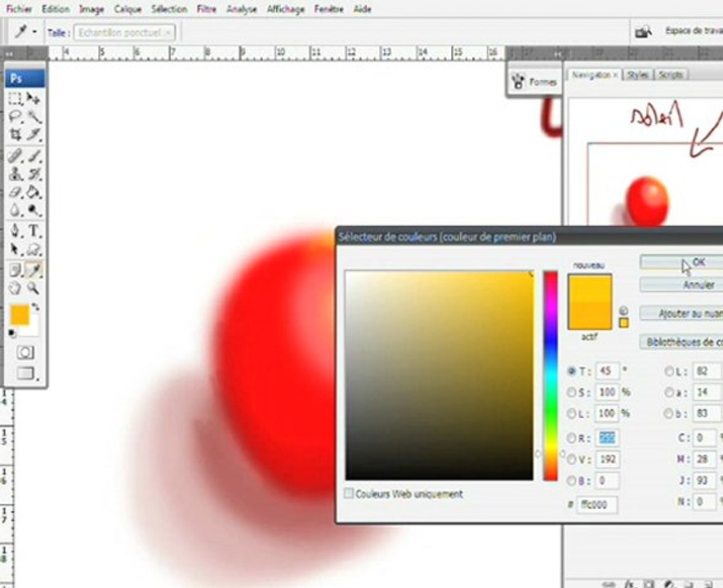Select the Slice tool

coord(33,134)
